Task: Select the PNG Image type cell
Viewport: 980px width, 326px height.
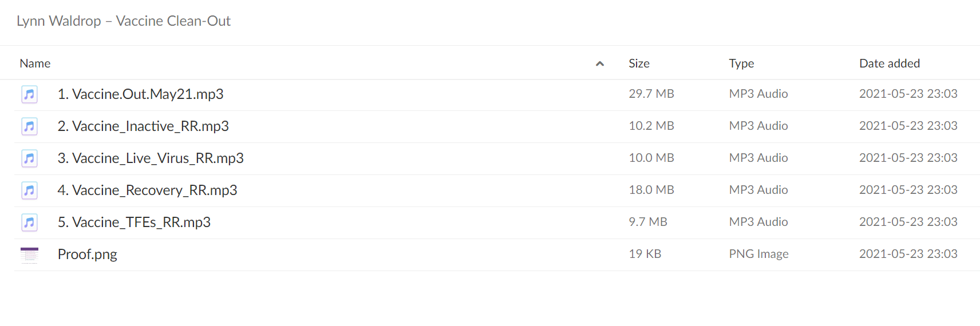Action: tap(758, 254)
